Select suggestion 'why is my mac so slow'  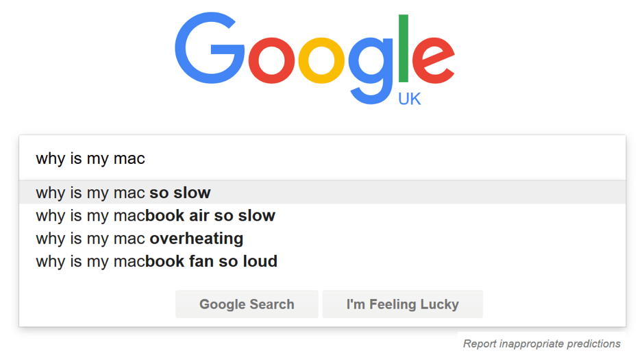tap(323, 193)
